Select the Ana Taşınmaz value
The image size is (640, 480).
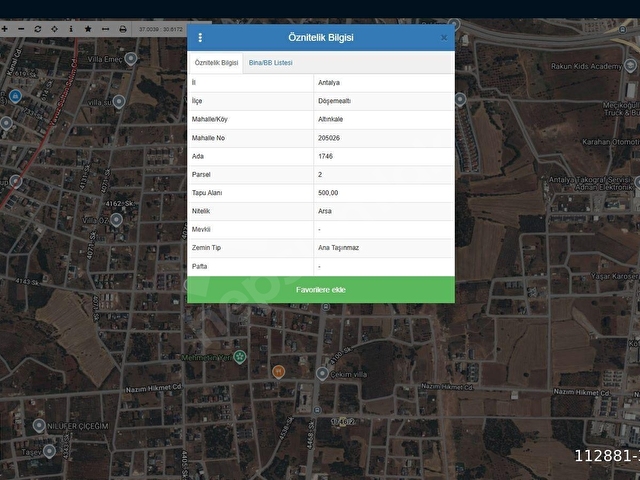[384, 248]
